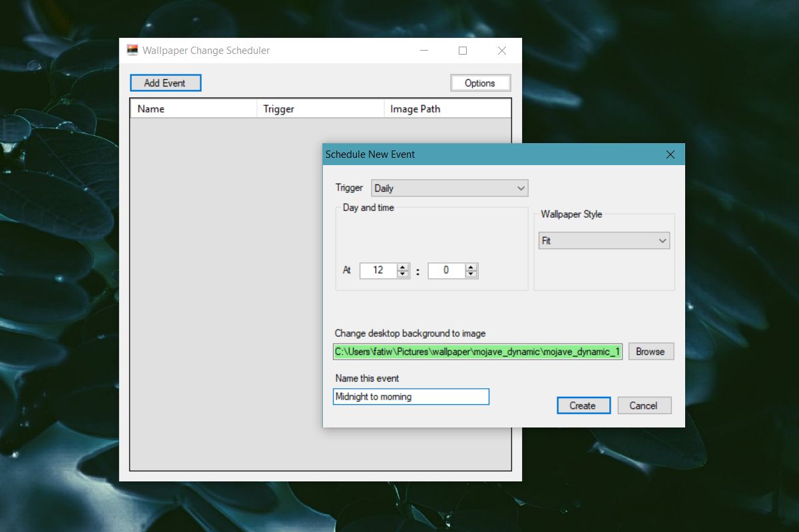Click the Wallpaper Change Scheduler app icon
Viewport: 799px width, 532px height.
click(x=133, y=51)
